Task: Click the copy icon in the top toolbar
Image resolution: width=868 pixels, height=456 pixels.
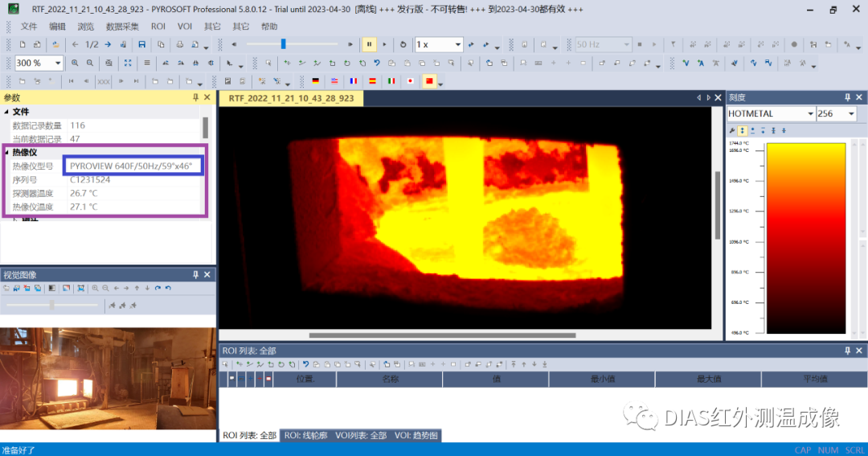Action: (x=161, y=44)
